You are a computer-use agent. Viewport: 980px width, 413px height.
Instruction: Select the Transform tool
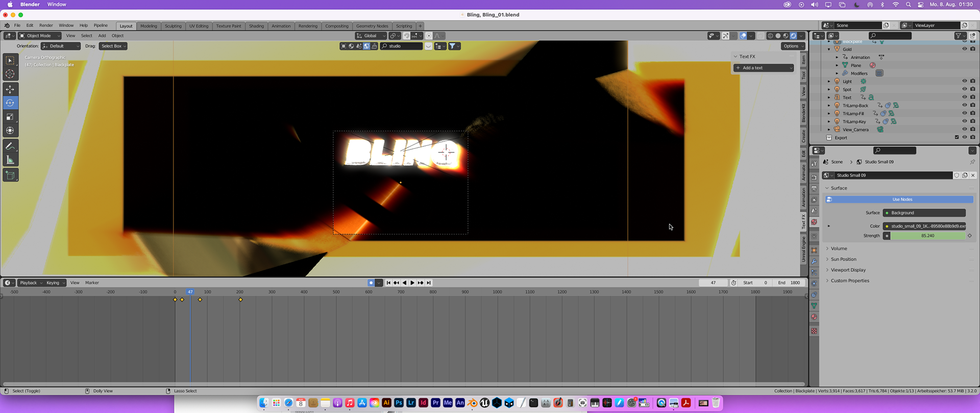[x=10, y=131]
